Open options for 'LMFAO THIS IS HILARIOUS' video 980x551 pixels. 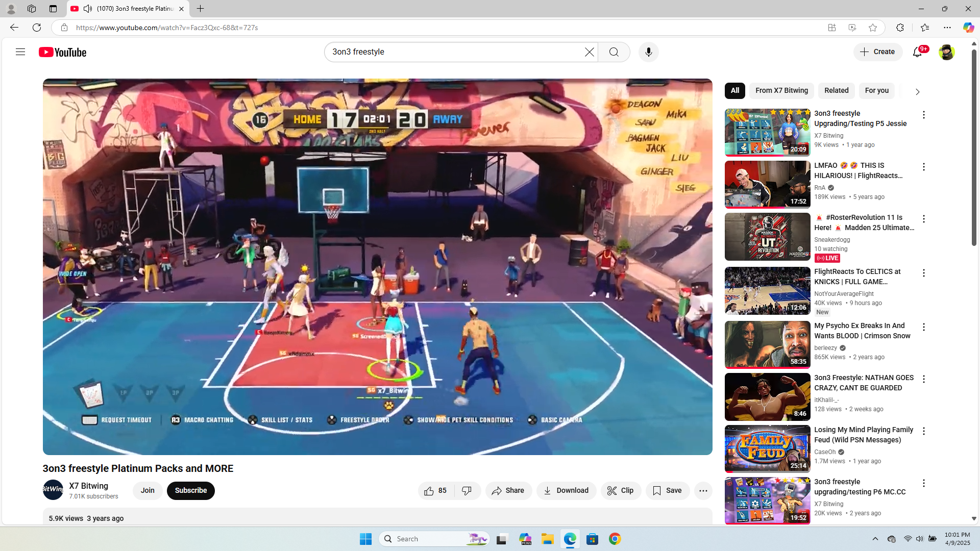tap(924, 167)
